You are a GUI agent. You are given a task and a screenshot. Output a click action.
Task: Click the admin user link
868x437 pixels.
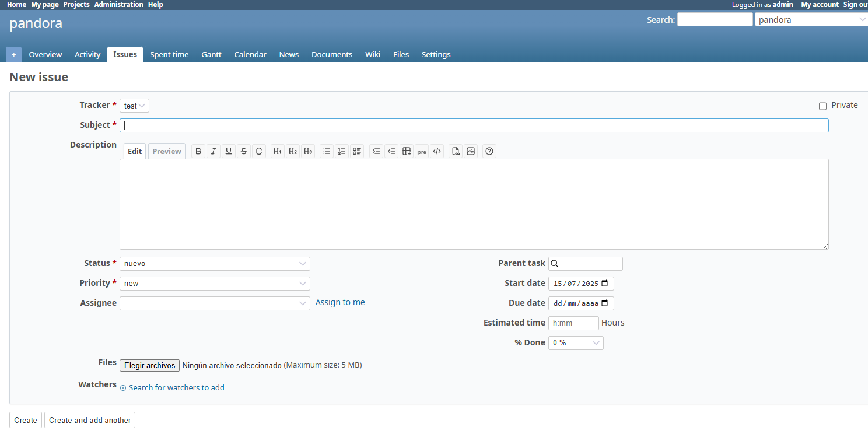tap(783, 4)
